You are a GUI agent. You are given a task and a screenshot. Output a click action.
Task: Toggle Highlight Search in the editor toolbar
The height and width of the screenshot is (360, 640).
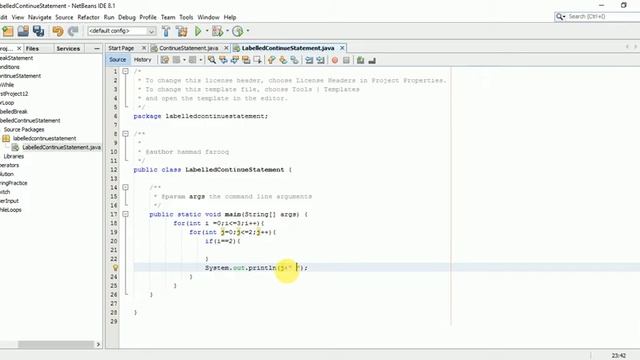coord(246,60)
